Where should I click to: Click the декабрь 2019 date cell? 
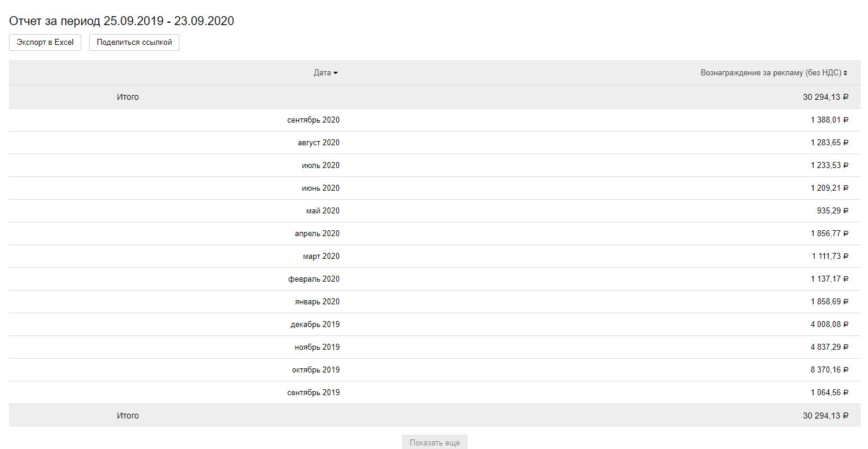pos(315,325)
